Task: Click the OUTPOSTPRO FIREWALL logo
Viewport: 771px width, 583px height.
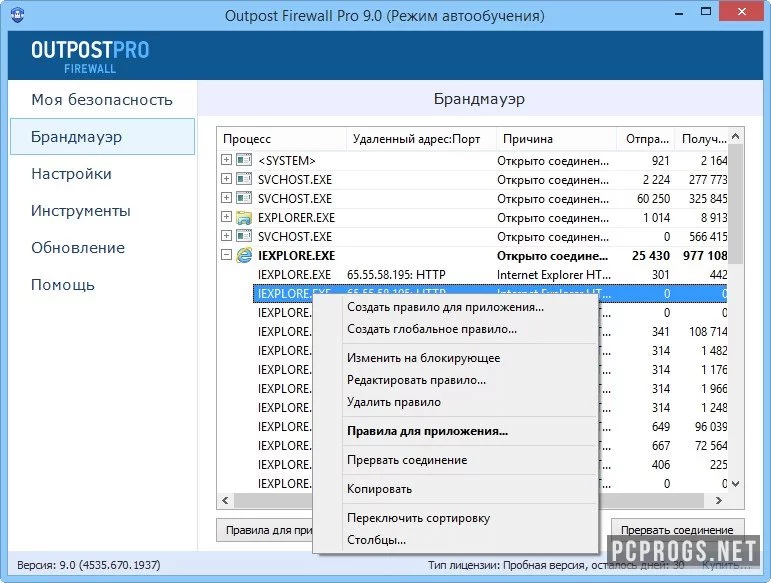Action: [90, 57]
